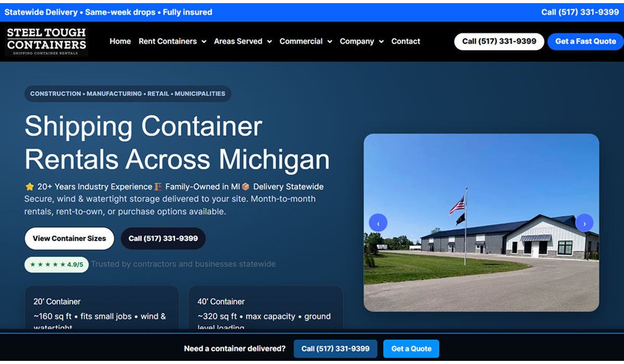This screenshot has width=624, height=364.
Task: Click the gold star icon before 20+ Years
Action: coord(30,186)
